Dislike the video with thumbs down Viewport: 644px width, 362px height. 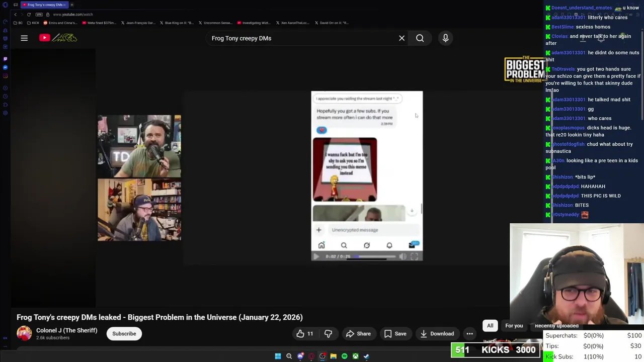point(328,333)
